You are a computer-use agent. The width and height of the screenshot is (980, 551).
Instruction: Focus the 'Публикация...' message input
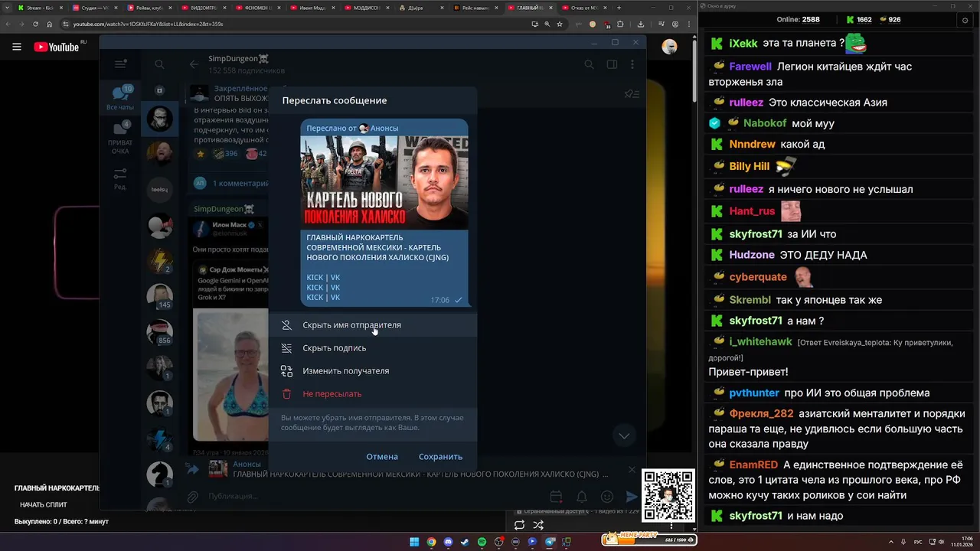(375, 497)
